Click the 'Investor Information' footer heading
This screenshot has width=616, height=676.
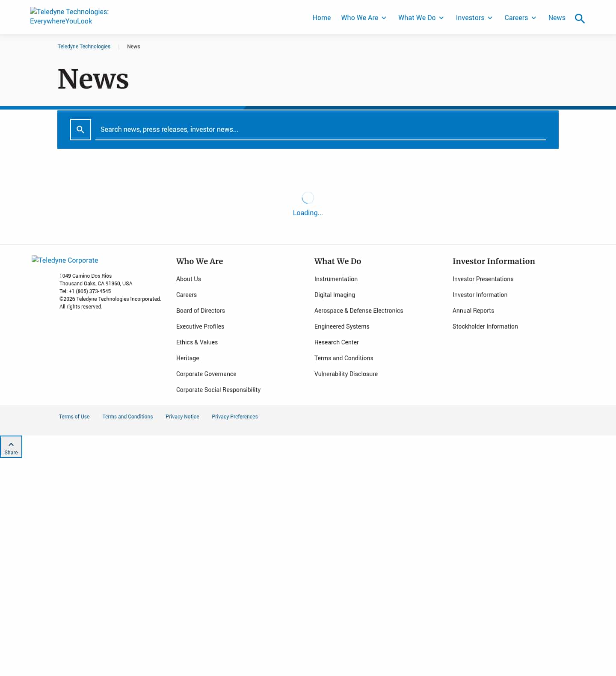[494, 261]
